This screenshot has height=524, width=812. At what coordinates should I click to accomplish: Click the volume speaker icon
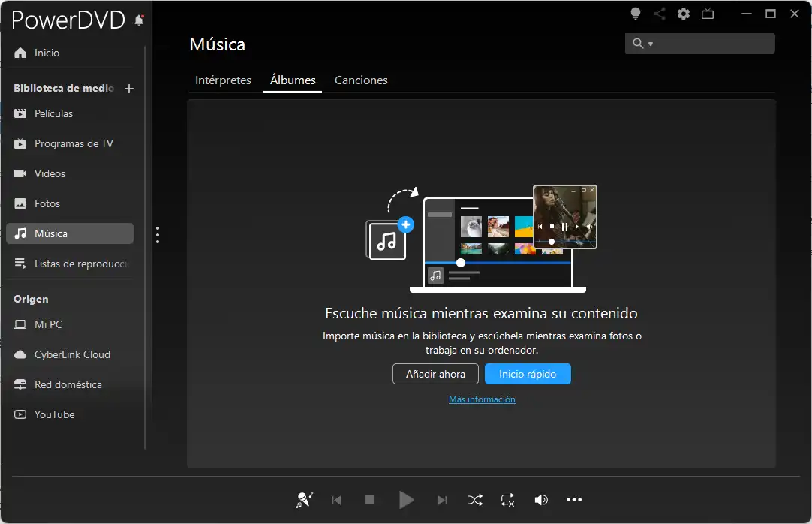click(x=540, y=500)
